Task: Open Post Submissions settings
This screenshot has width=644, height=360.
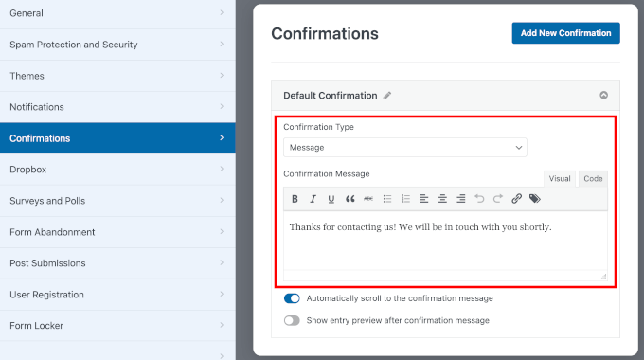Action: (x=117, y=263)
